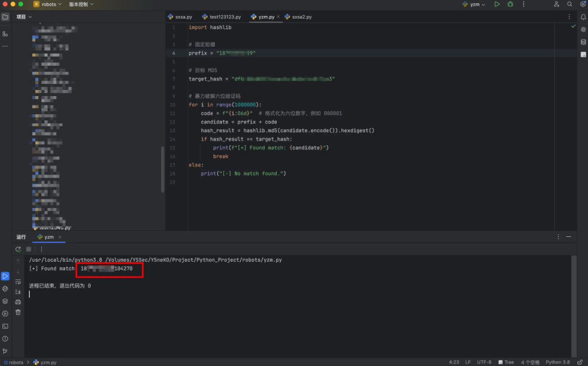This screenshot has height=366, width=588.
Task: Expand the 版本控制 dropdown menu
Action: [81, 4]
